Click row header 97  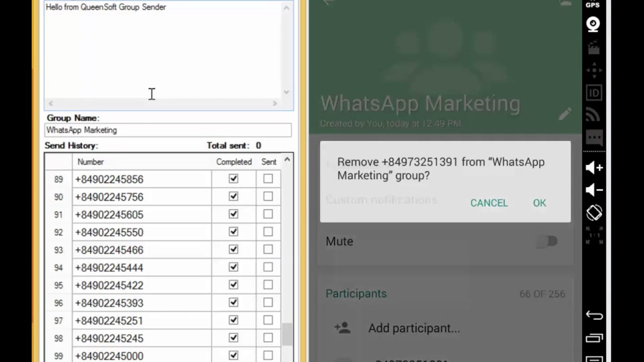coord(58,321)
